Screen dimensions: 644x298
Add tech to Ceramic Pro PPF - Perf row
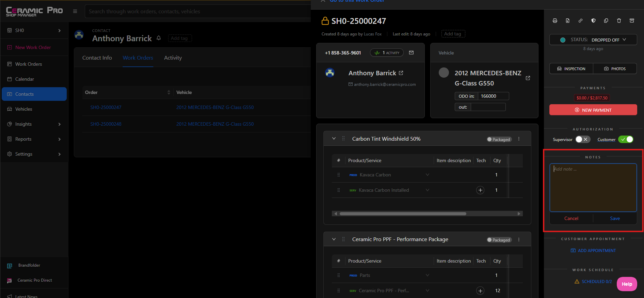pyautogui.click(x=480, y=291)
